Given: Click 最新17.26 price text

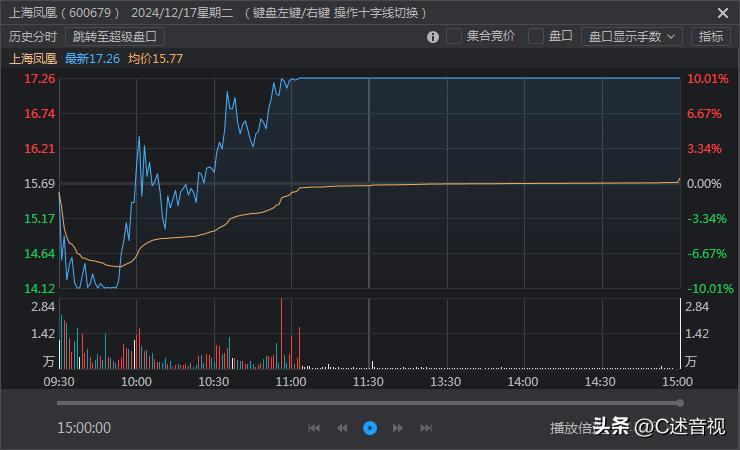Looking at the screenshot, I should tap(92, 58).
